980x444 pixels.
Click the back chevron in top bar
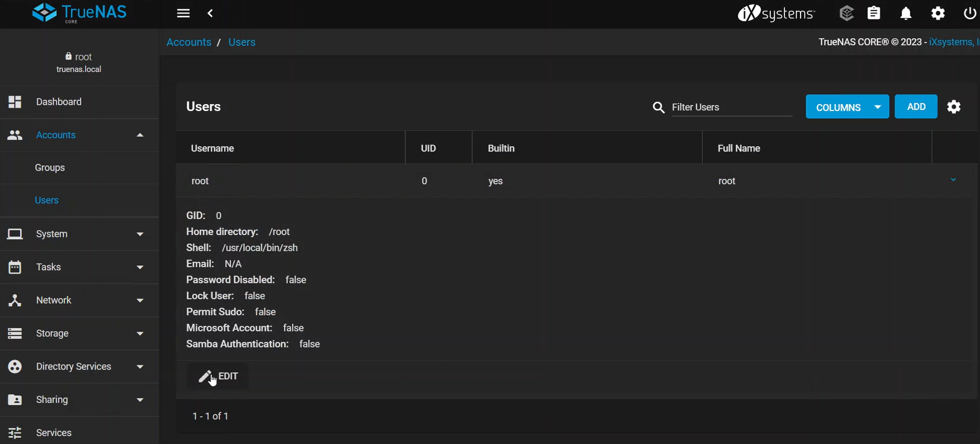coord(210,13)
